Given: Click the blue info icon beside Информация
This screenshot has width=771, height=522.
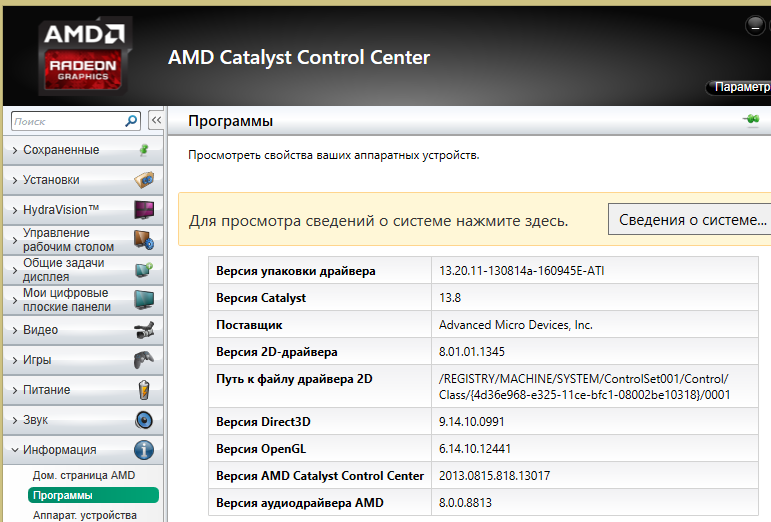Looking at the screenshot, I should [144, 450].
